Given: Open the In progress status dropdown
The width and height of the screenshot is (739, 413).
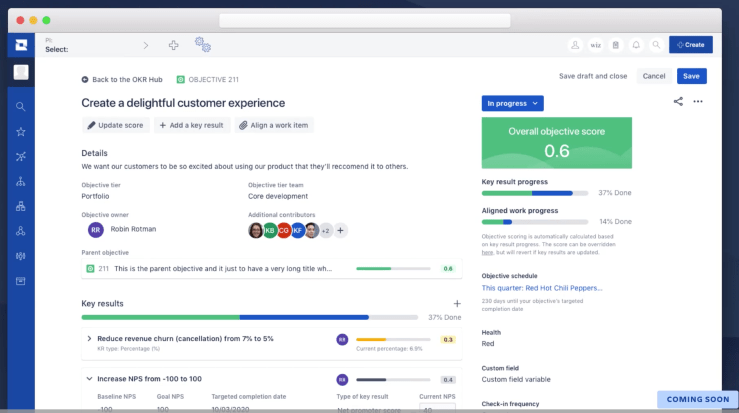Looking at the screenshot, I should click(x=513, y=103).
